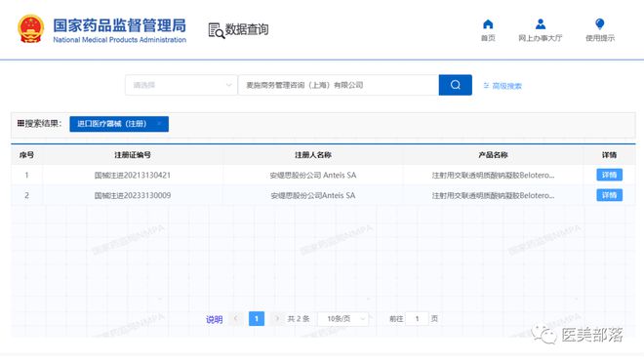Open 详情 for 国械注进20233130009
The width and height of the screenshot is (644, 363).
tap(609, 195)
